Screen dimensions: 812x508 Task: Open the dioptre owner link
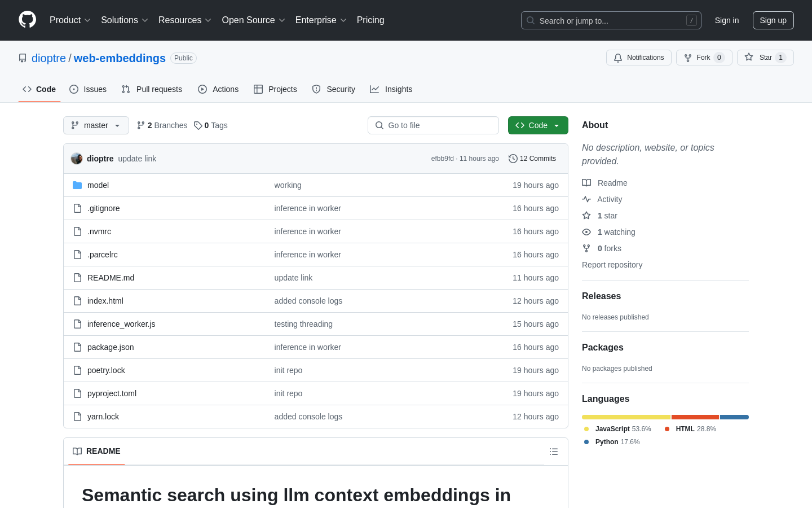[x=48, y=58]
